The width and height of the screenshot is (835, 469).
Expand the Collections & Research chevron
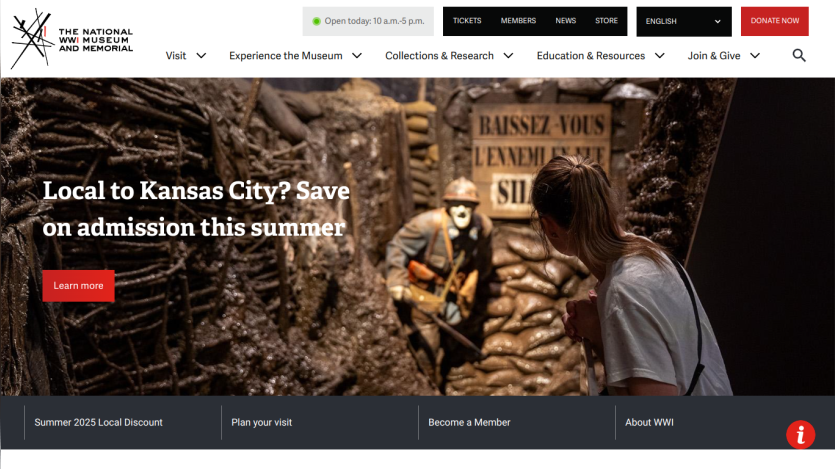[x=509, y=55]
